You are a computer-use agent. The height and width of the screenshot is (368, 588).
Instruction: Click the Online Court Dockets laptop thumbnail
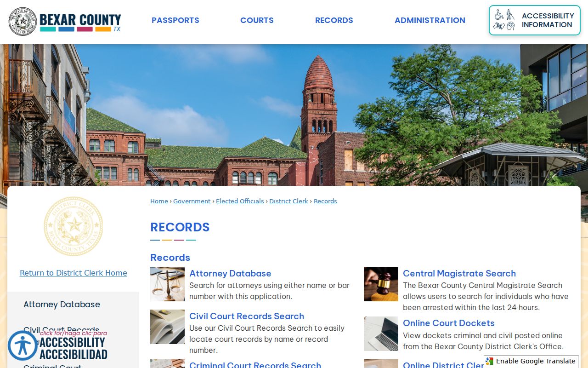pos(381,333)
